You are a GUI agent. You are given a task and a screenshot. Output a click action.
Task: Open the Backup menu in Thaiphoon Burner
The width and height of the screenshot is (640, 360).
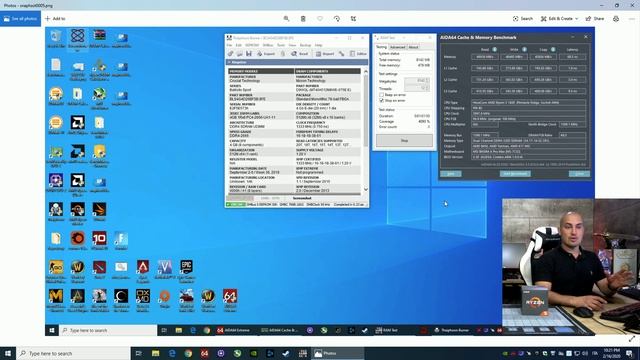point(305,45)
